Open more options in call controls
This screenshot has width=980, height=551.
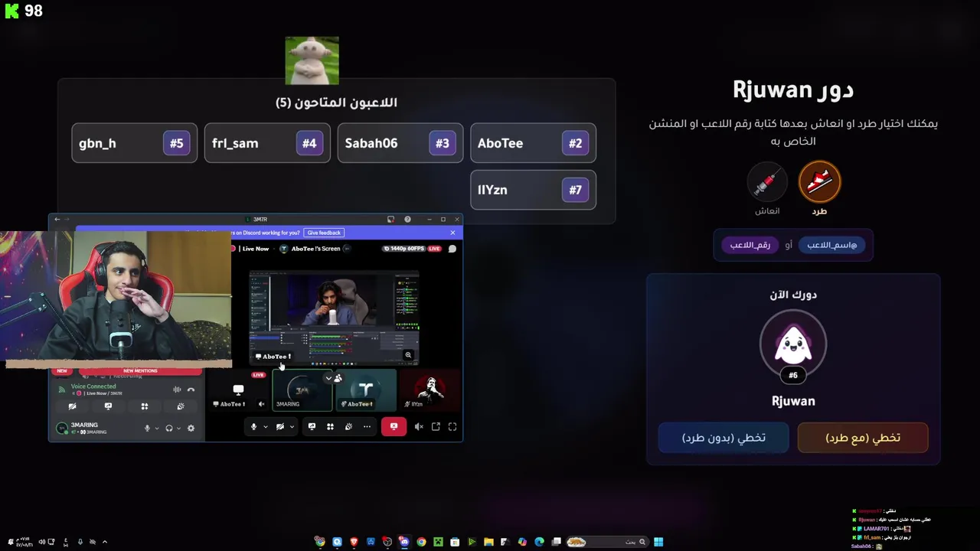[367, 427]
